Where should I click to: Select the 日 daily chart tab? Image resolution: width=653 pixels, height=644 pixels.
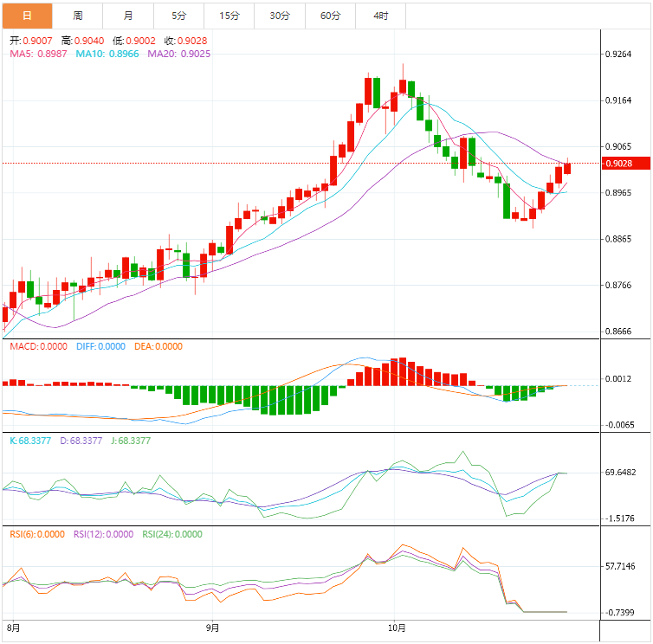tap(27, 16)
